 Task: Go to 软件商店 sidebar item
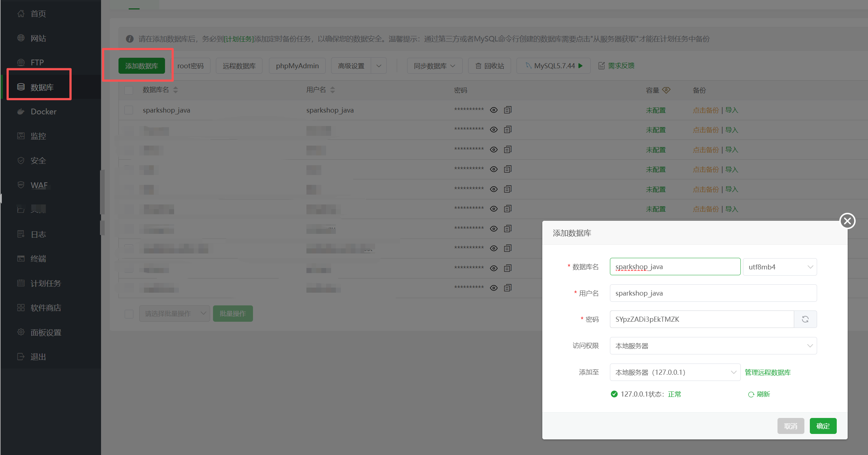point(45,308)
